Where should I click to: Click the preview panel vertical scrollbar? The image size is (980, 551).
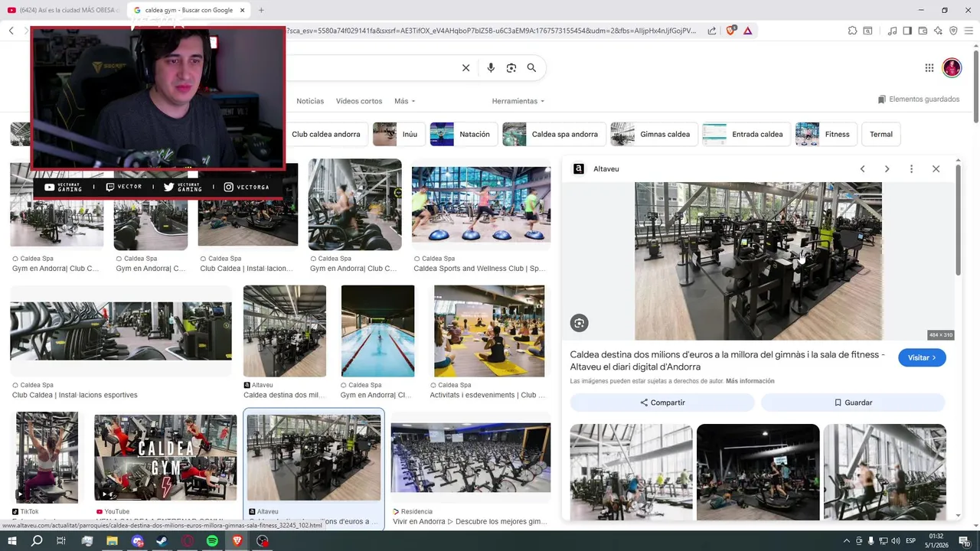958,222
